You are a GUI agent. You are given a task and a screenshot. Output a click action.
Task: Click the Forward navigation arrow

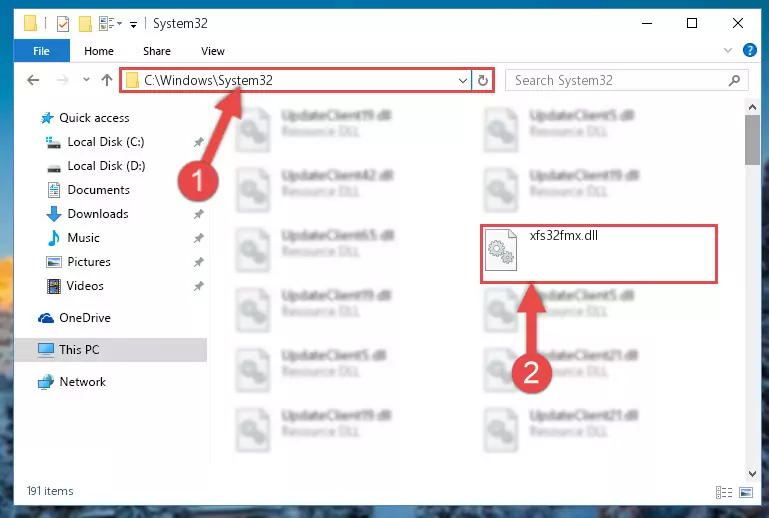pos(63,80)
